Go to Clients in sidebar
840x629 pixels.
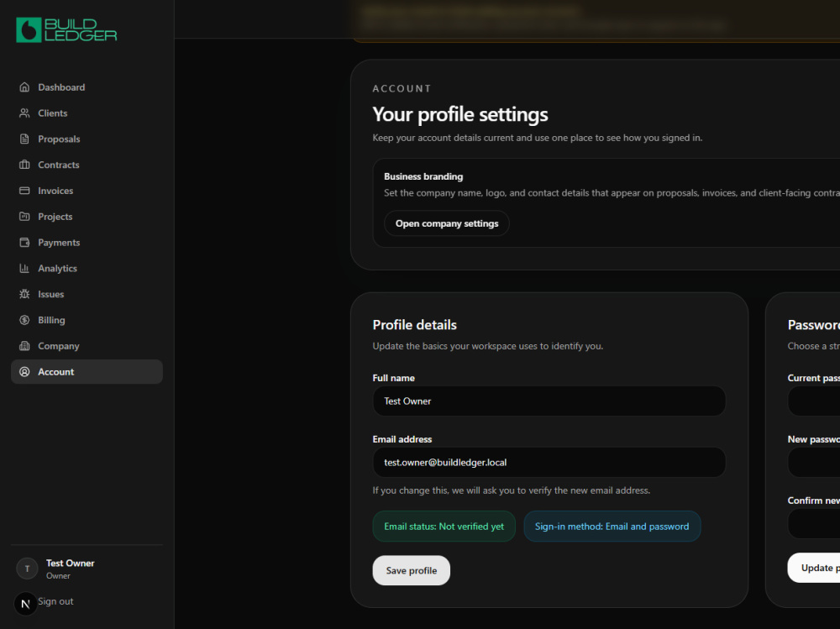click(87, 113)
